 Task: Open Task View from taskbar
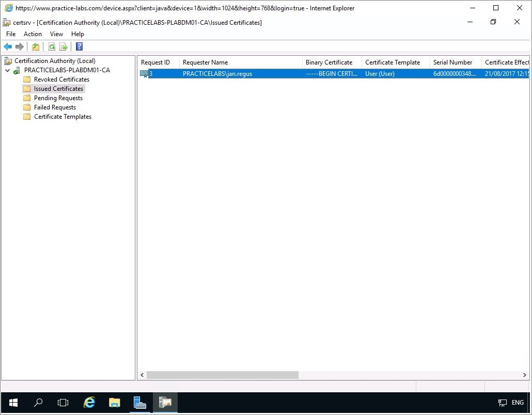[x=63, y=403]
